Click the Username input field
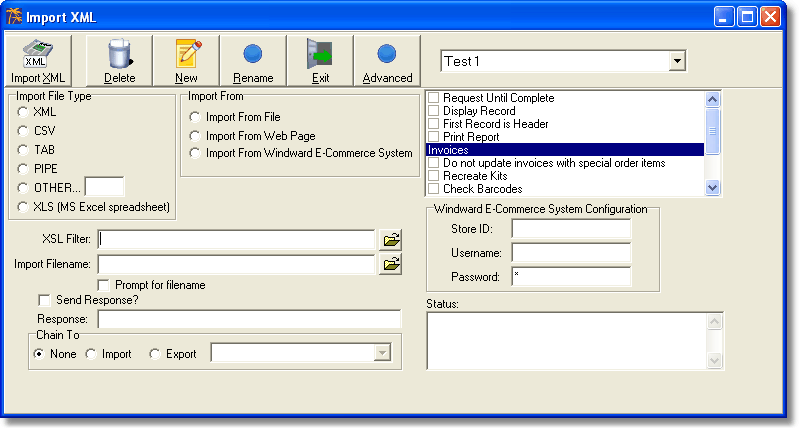799x430 pixels. [571, 253]
